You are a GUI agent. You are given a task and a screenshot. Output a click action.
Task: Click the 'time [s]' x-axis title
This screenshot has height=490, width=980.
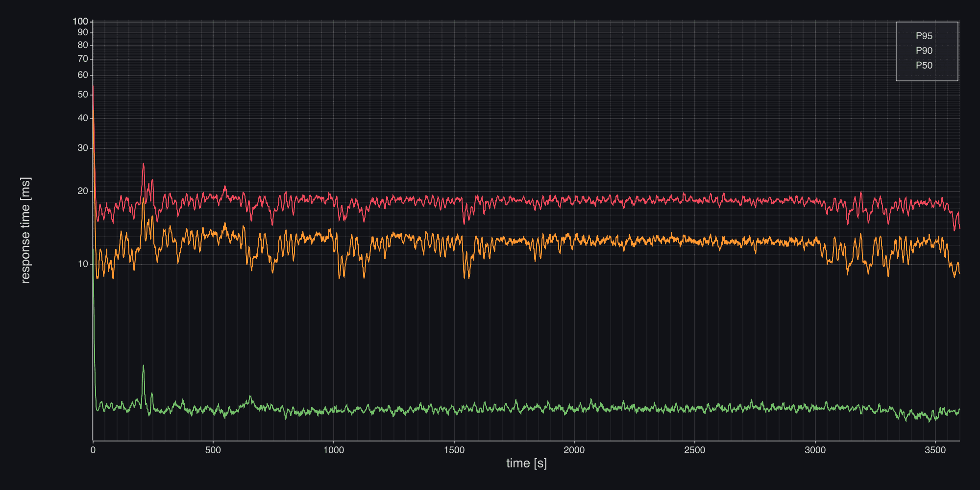pyautogui.click(x=526, y=464)
